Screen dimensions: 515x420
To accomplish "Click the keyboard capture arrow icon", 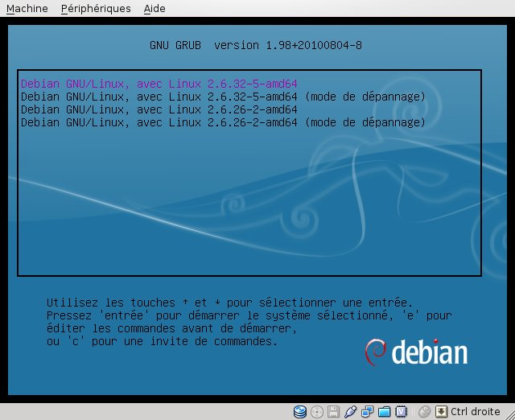I will pos(442,411).
